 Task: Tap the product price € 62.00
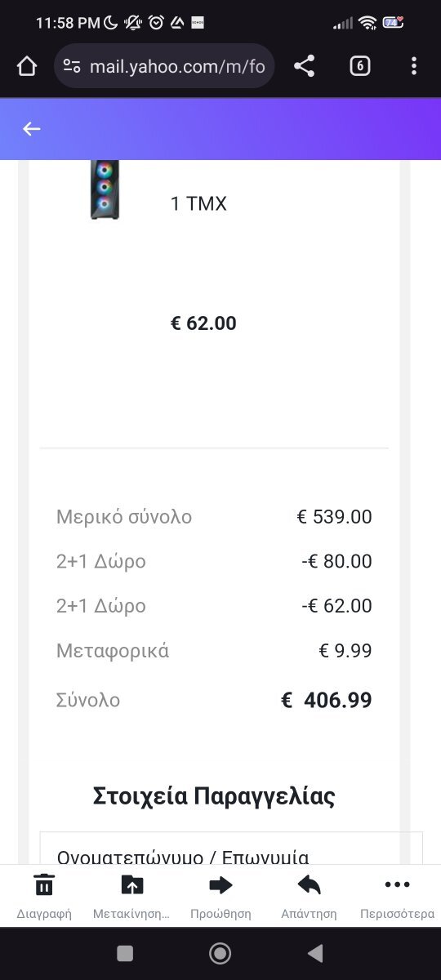coord(203,323)
